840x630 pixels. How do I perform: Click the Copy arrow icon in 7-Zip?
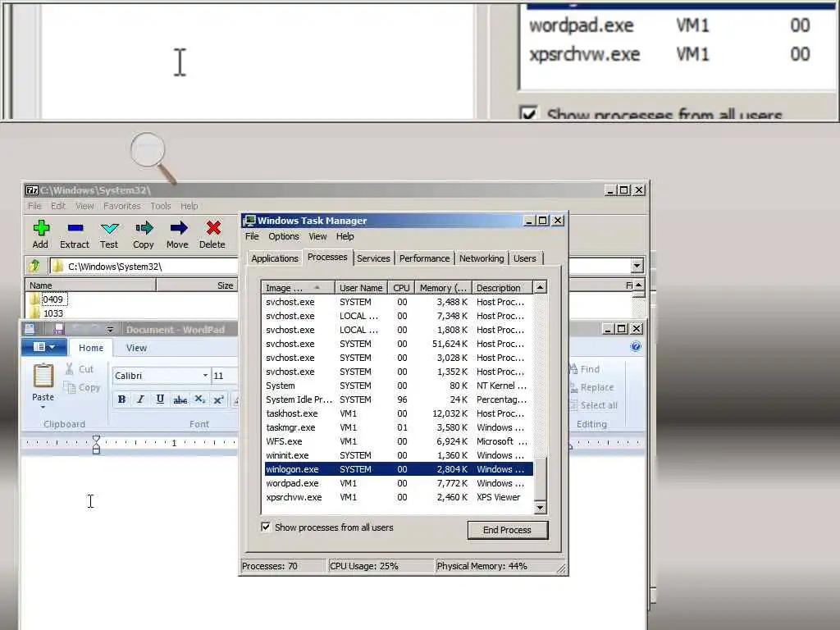[144, 228]
